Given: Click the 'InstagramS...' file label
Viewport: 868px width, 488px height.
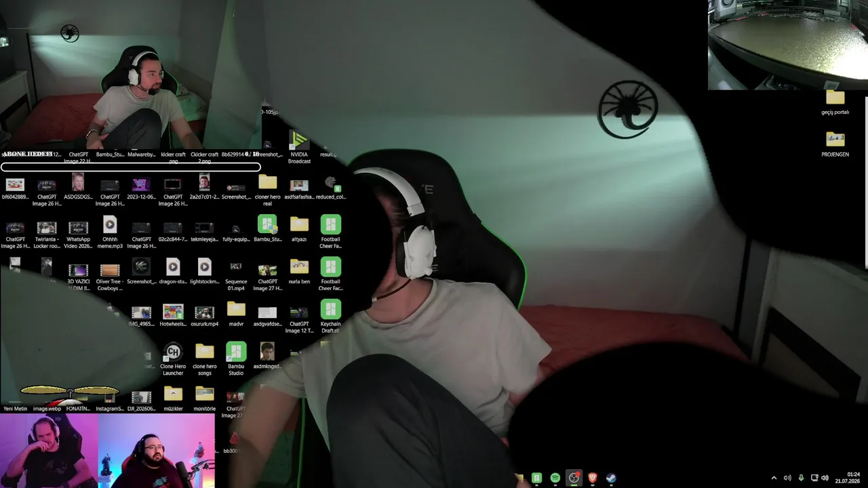Looking at the screenshot, I should tap(110, 409).
